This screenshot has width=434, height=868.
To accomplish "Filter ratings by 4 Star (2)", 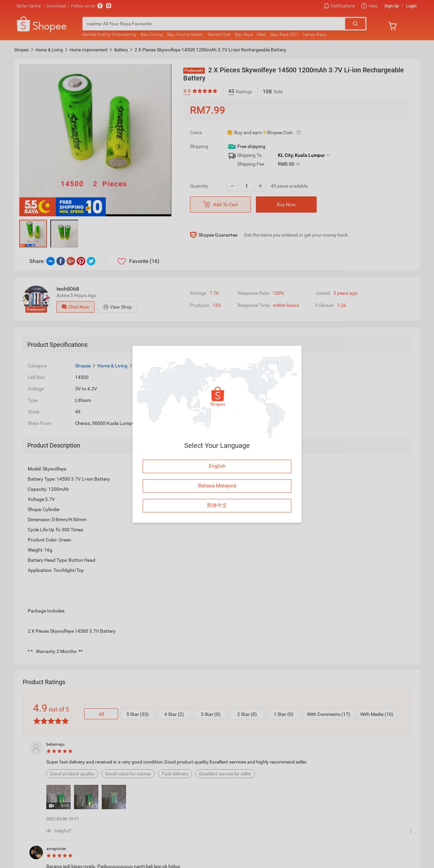I will [174, 714].
